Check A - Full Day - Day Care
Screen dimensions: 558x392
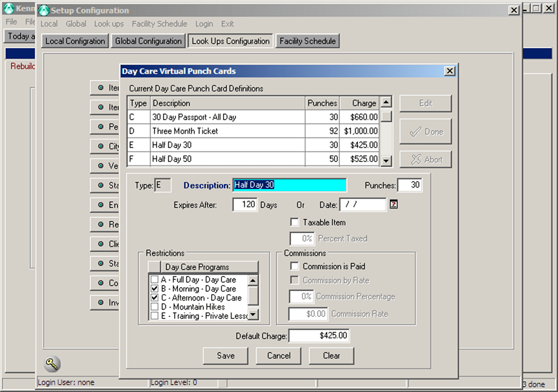[154, 280]
